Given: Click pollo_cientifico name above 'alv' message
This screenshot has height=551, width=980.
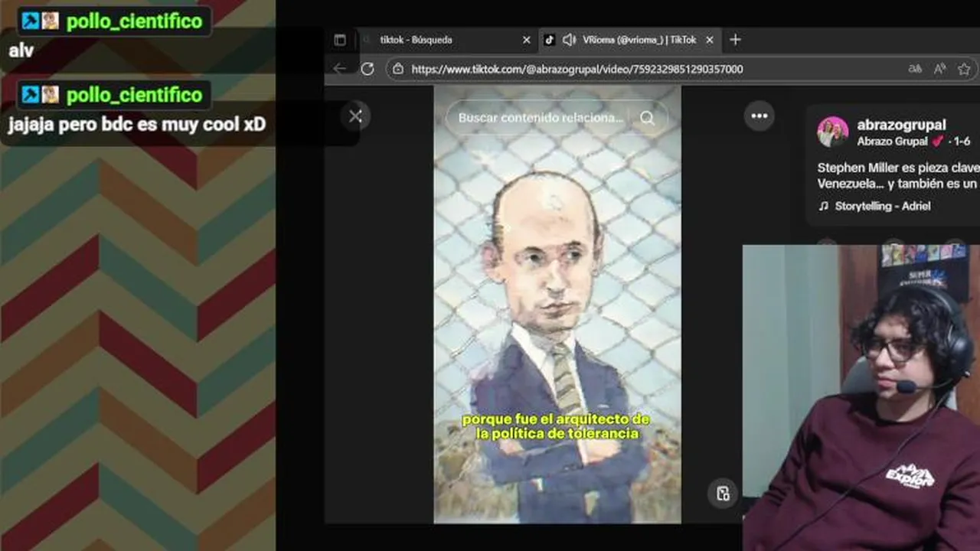Looking at the screenshot, I should [134, 21].
